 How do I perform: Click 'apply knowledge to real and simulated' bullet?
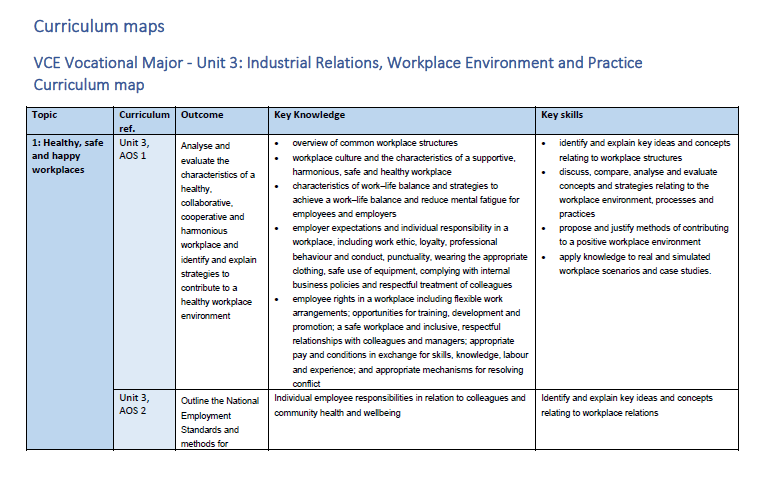(635, 264)
